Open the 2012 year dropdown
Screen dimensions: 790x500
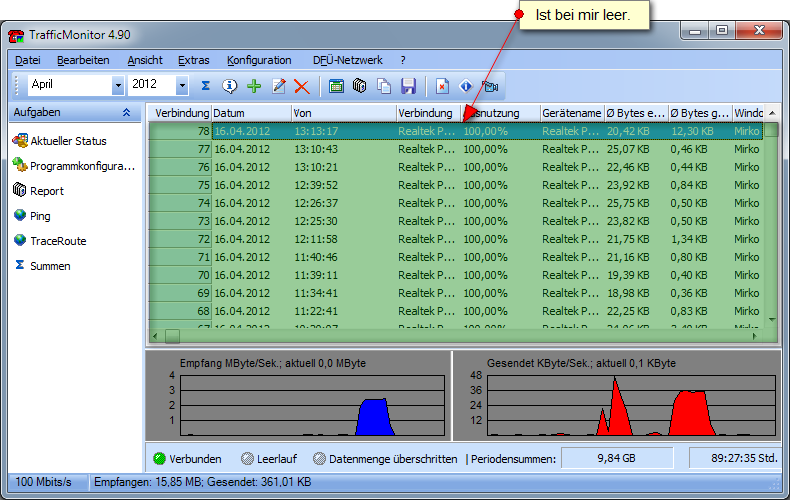pos(182,86)
